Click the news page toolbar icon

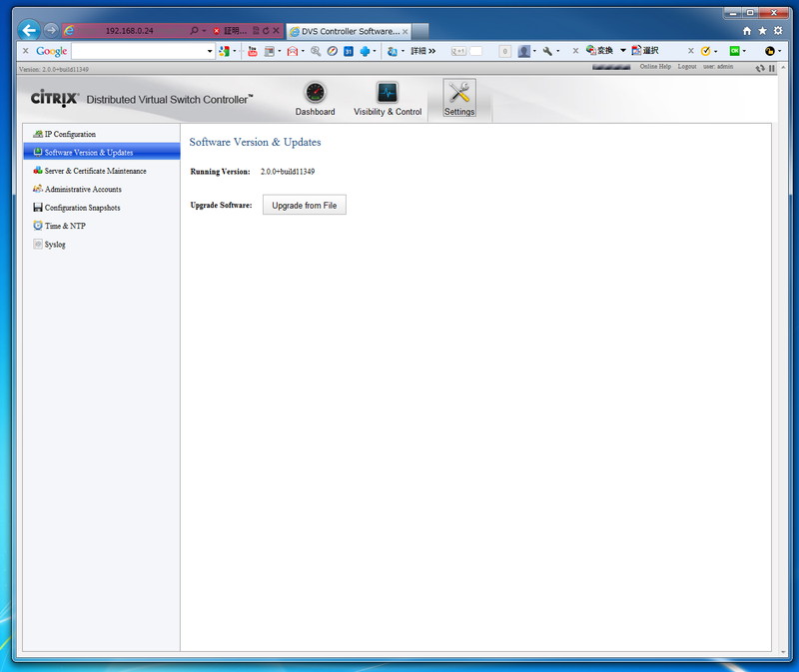pos(269,51)
